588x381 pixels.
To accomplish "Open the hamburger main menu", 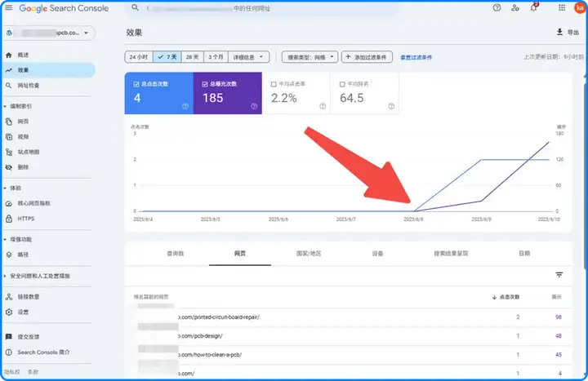I will pyautogui.click(x=9, y=8).
